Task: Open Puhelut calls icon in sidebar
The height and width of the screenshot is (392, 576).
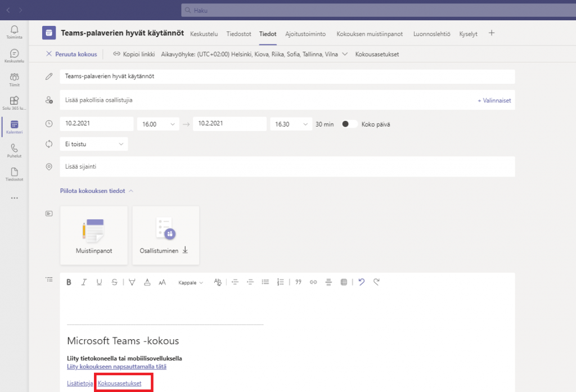Action: (x=14, y=151)
